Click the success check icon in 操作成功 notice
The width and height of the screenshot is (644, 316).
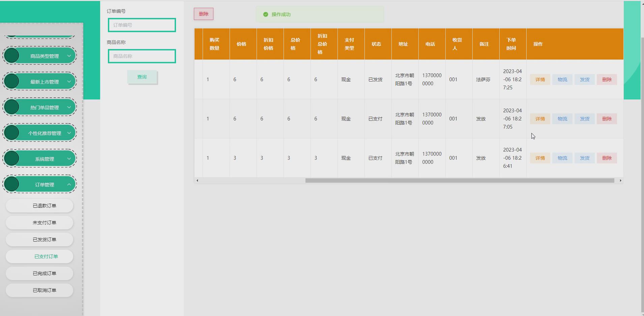(266, 14)
